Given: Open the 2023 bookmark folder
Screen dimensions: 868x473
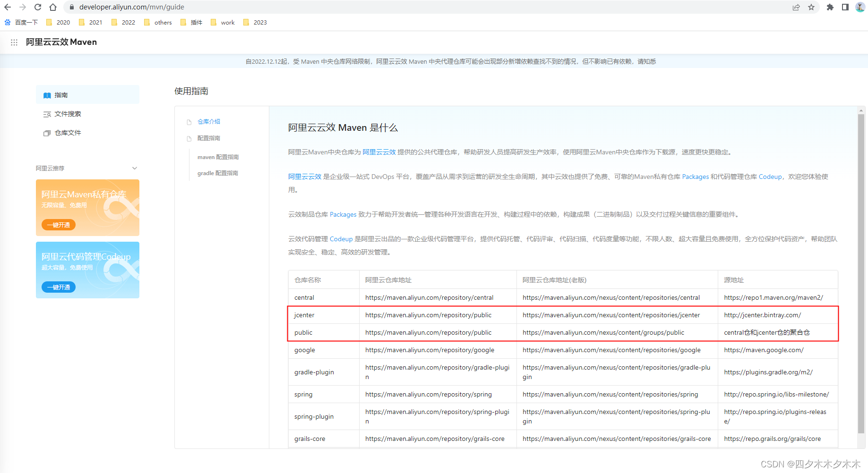Looking at the screenshot, I should click(x=255, y=22).
